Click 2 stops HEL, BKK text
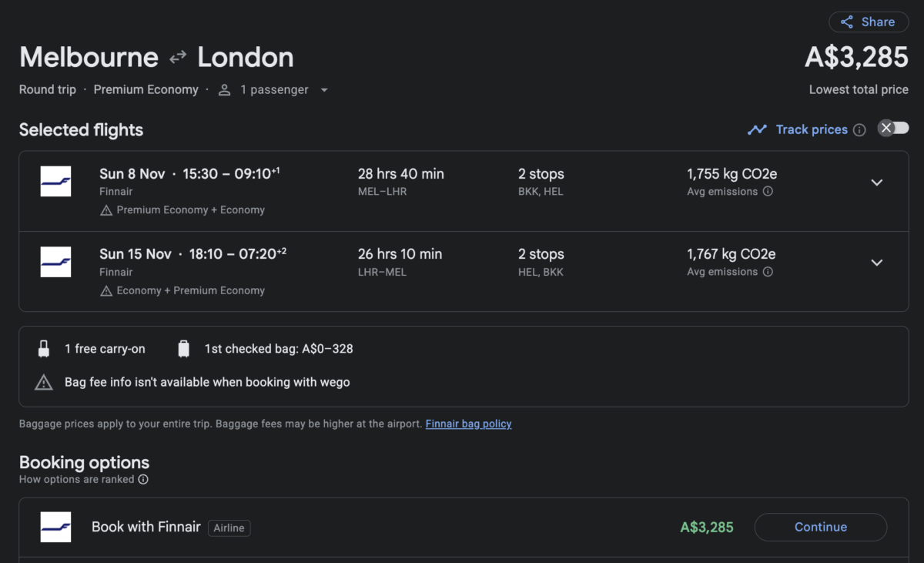 (x=541, y=262)
